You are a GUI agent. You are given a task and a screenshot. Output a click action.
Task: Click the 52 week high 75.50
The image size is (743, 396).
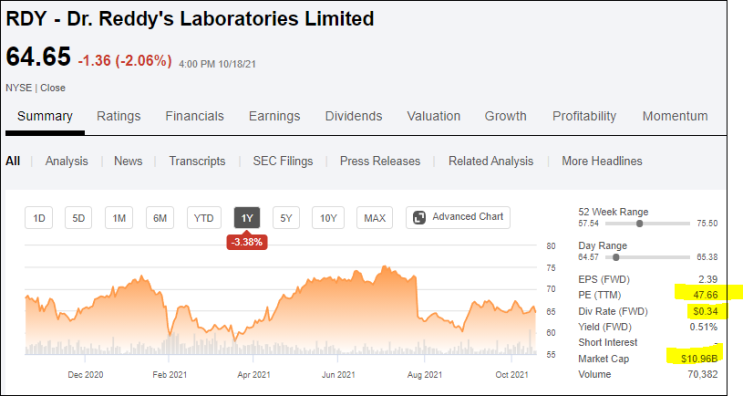point(707,223)
